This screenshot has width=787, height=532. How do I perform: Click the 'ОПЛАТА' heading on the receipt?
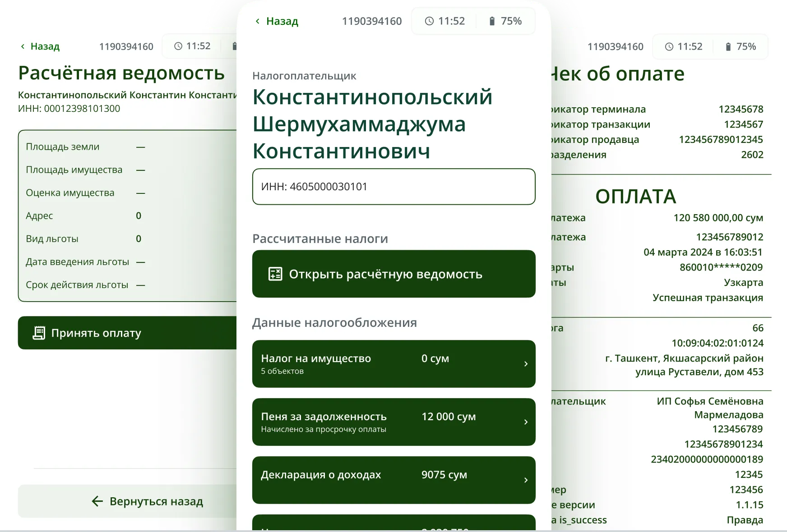[x=635, y=196]
